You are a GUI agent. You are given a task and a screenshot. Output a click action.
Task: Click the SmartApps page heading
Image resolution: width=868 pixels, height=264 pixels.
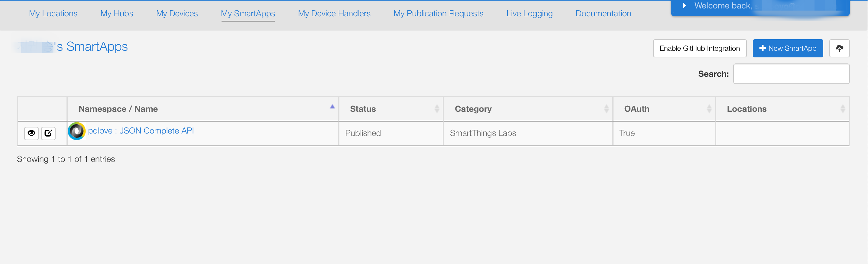72,47
